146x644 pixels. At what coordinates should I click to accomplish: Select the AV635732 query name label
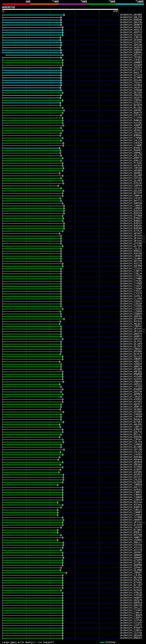(x=8, y=7)
